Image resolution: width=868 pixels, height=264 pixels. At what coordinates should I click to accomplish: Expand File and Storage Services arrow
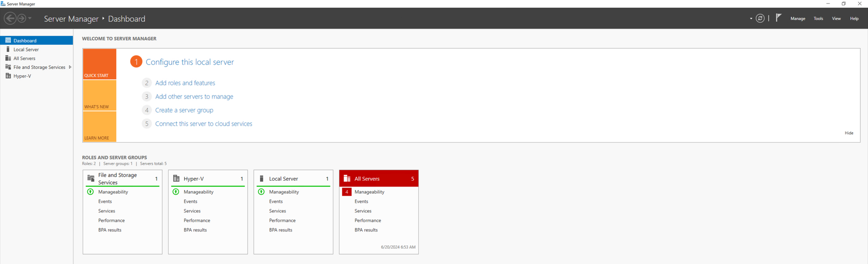pyautogui.click(x=70, y=67)
